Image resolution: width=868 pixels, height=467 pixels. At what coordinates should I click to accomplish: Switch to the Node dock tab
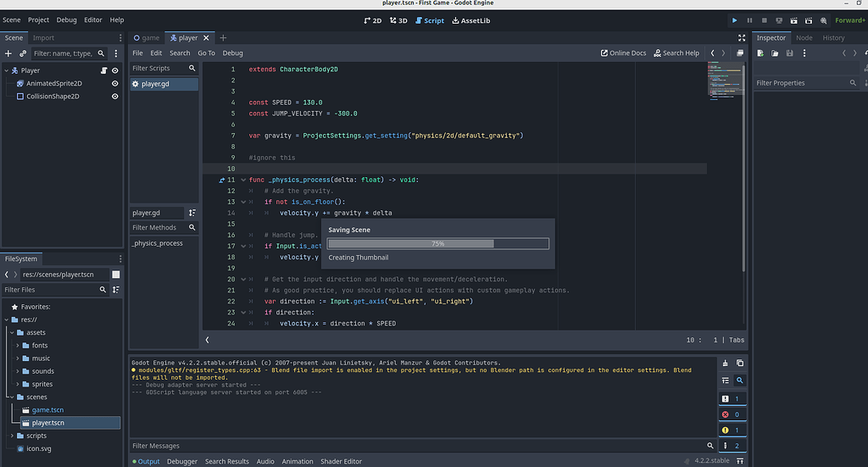click(x=804, y=38)
